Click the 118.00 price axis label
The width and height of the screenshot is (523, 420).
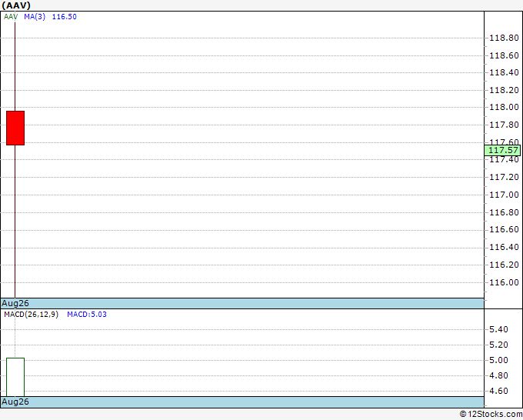tap(504, 107)
